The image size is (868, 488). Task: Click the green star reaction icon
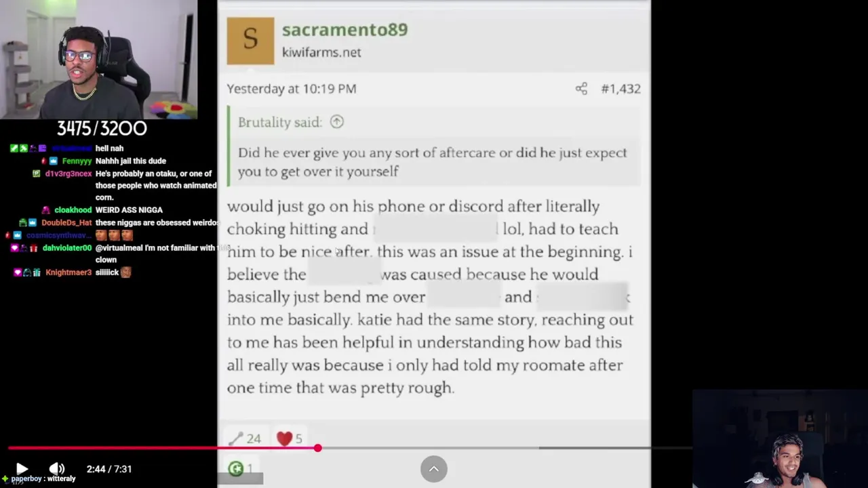click(236, 468)
